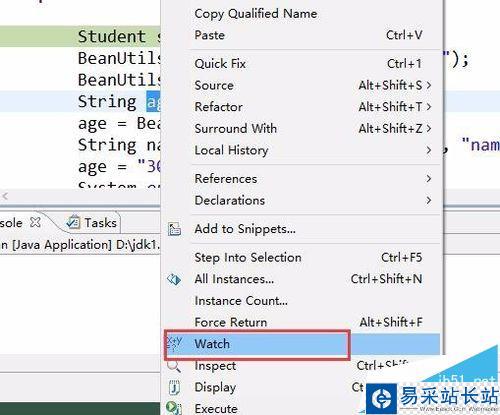Expand the References submenu arrow

(429, 179)
